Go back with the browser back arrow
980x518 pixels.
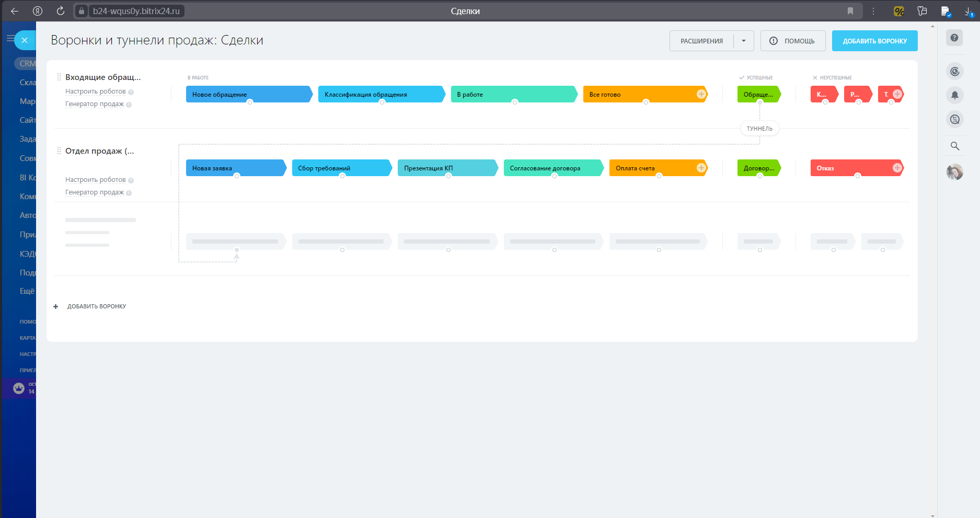coord(15,11)
